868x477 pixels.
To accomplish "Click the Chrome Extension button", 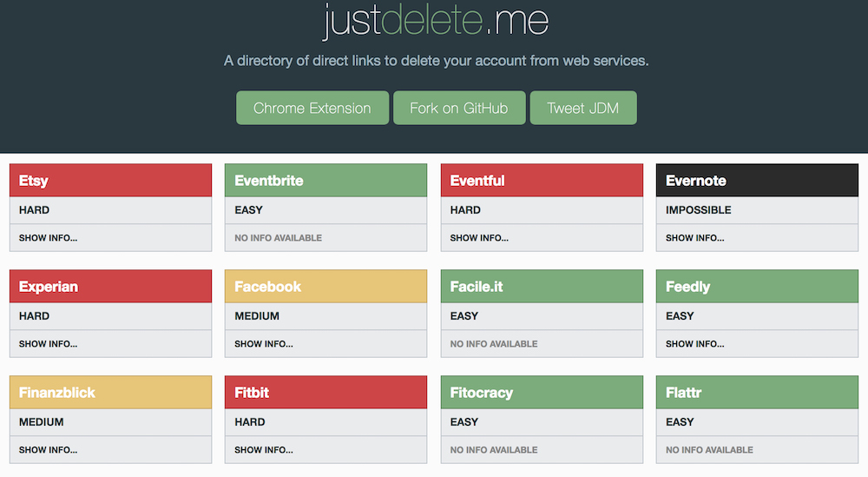I will coord(312,108).
